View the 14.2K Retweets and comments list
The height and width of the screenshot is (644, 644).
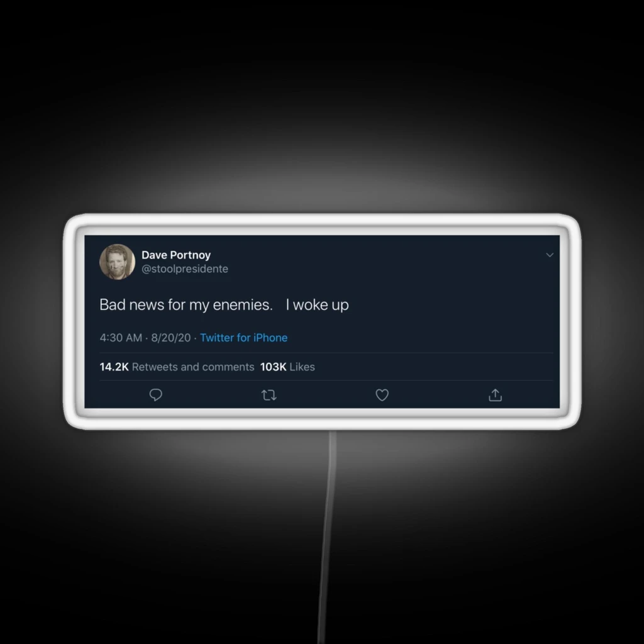pos(177,367)
